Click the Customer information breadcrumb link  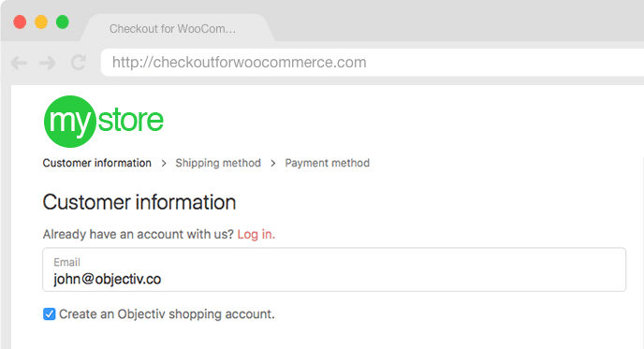(x=97, y=163)
